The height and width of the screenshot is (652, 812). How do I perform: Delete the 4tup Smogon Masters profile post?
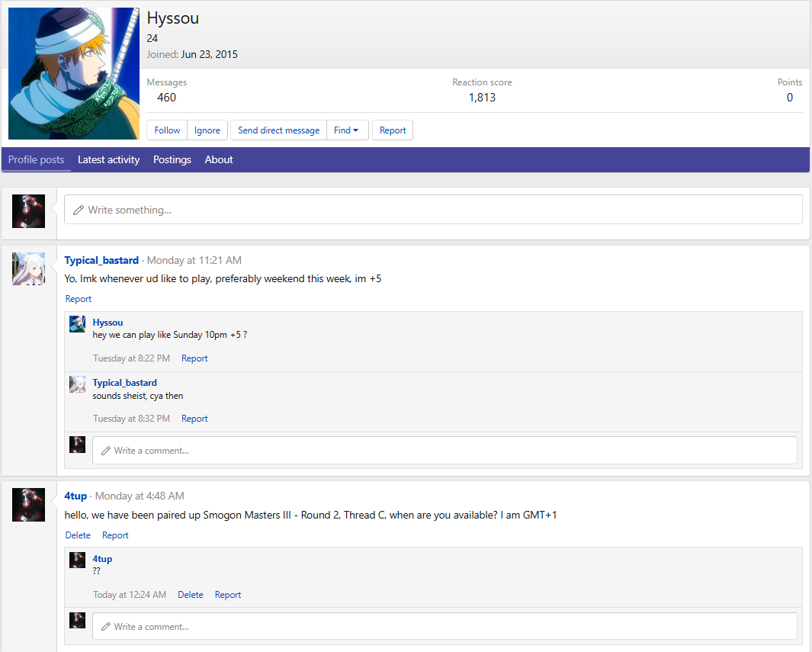78,535
